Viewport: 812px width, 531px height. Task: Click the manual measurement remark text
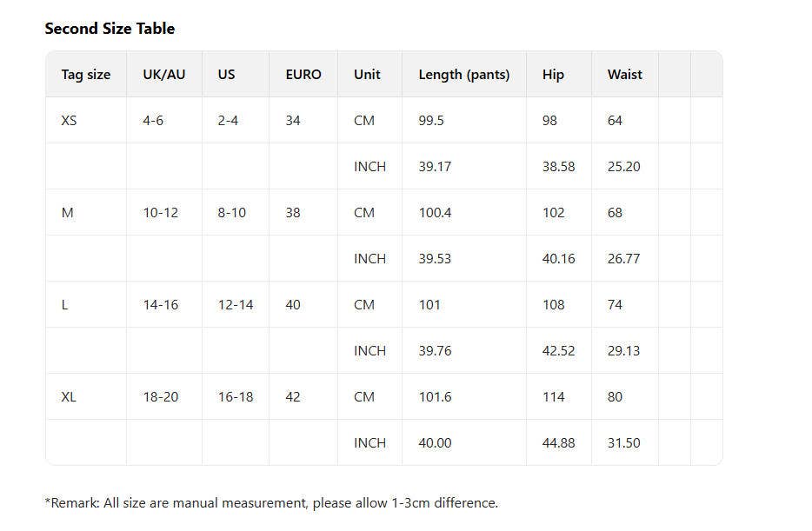(x=271, y=503)
